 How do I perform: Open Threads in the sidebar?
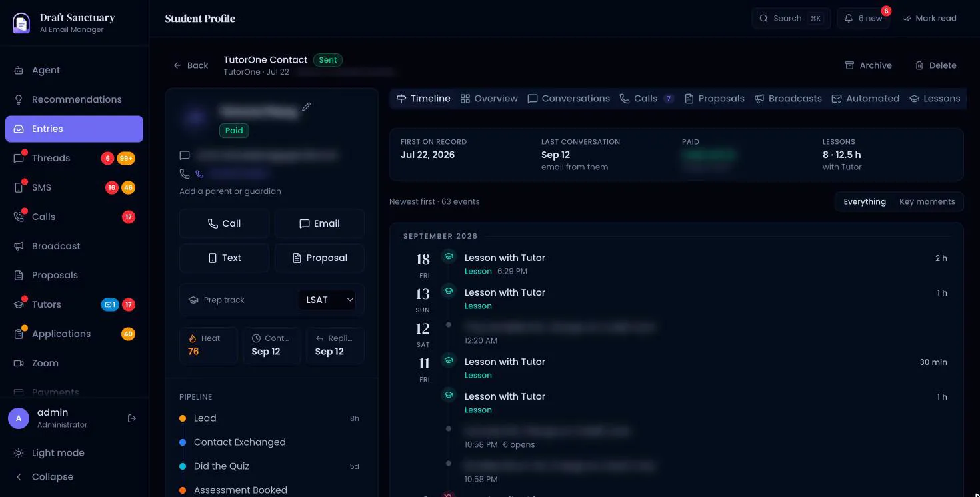[x=74, y=158]
